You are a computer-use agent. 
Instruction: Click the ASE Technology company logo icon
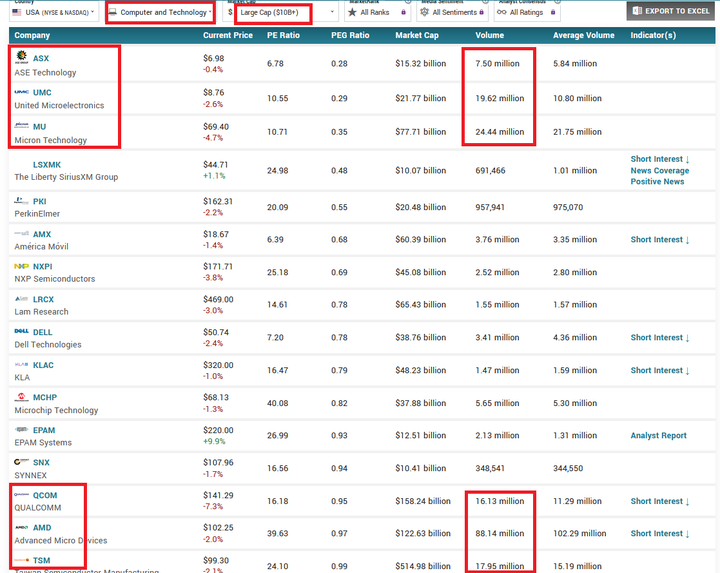[x=22, y=58]
